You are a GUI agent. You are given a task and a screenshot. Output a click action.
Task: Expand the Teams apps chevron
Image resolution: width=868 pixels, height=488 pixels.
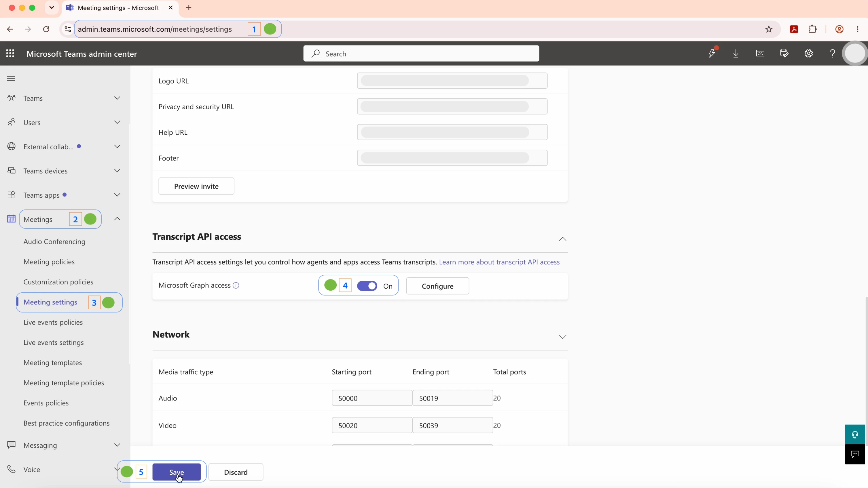coord(117,195)
